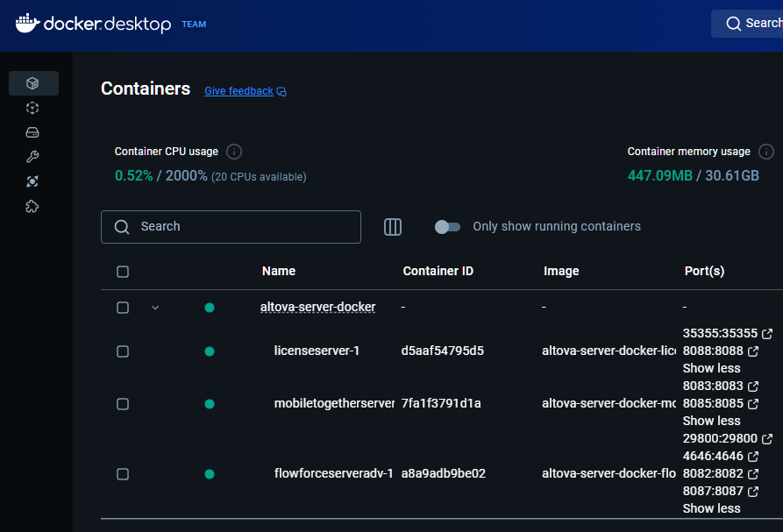Click inside the container search field
Screen dimensions: 783x532
tap(231, 226)
